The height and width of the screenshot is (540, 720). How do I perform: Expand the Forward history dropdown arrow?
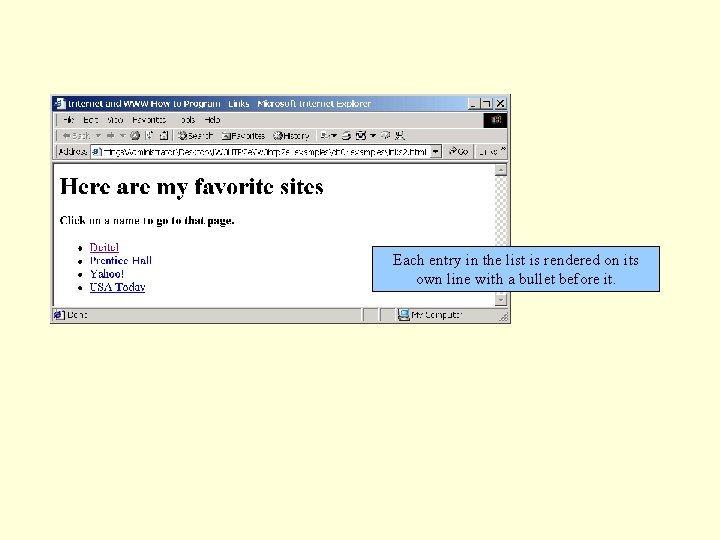click(123, 135)
